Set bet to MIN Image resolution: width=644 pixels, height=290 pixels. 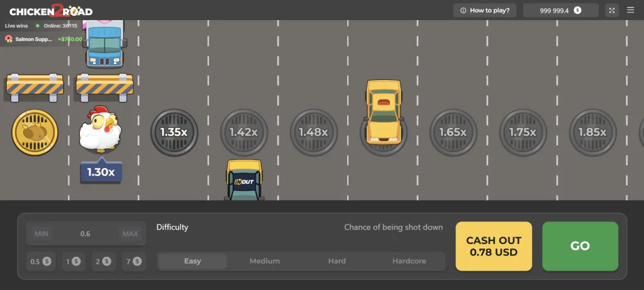click(41, 234)
